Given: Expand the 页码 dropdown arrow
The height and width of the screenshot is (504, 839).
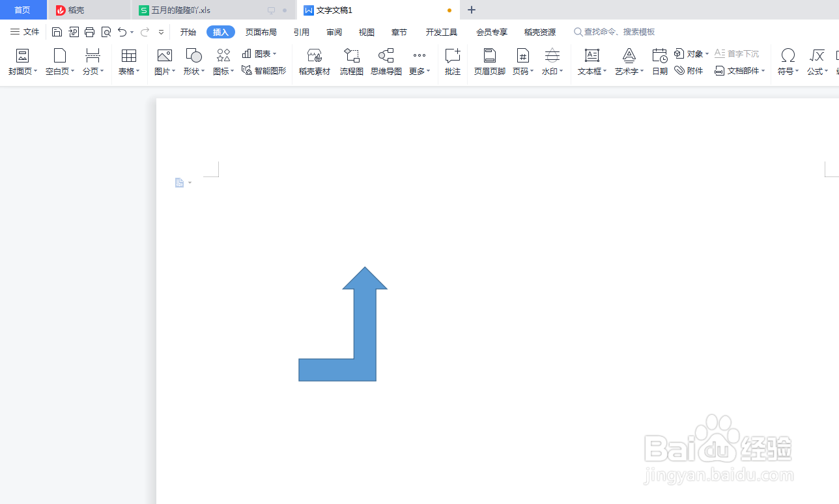Looking at the screenshot, I should (532, 71).
